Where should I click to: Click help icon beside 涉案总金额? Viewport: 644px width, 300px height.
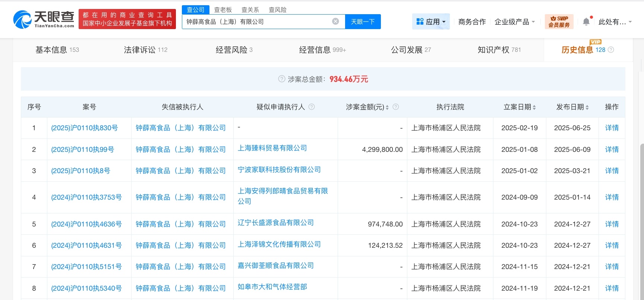click(282, 79)
